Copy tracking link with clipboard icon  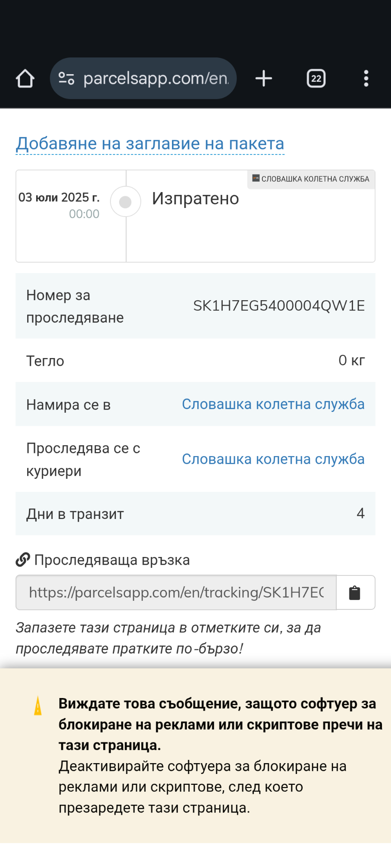355,593
